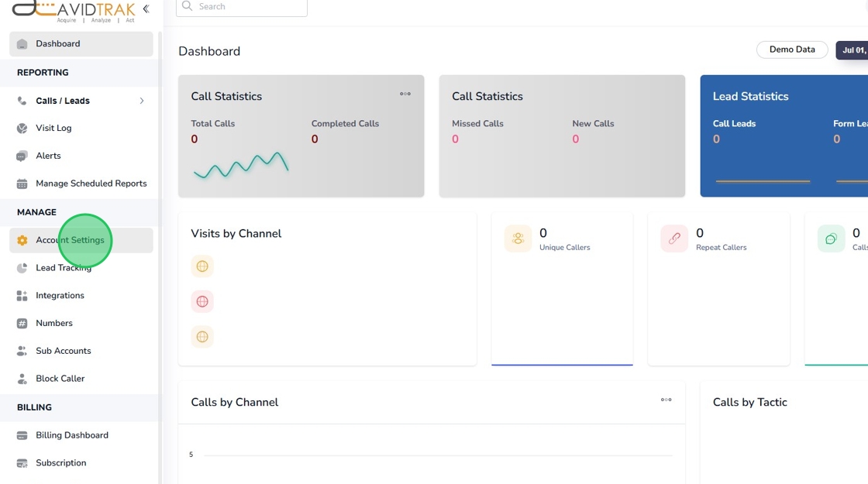Click Call Leads in Lead Statistics
Viewport: 868px width, 484px height.
734,123
